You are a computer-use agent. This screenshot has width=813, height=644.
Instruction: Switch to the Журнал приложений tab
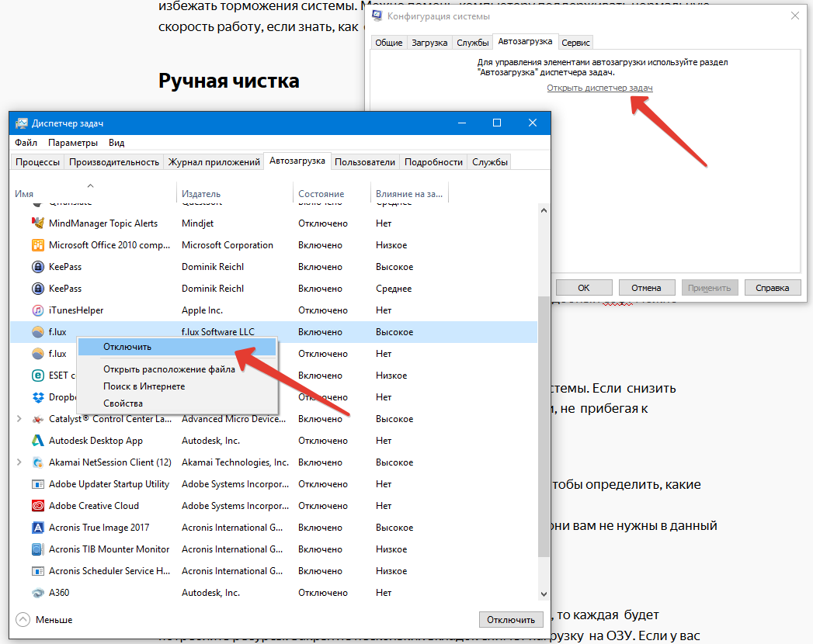(214, 162)
